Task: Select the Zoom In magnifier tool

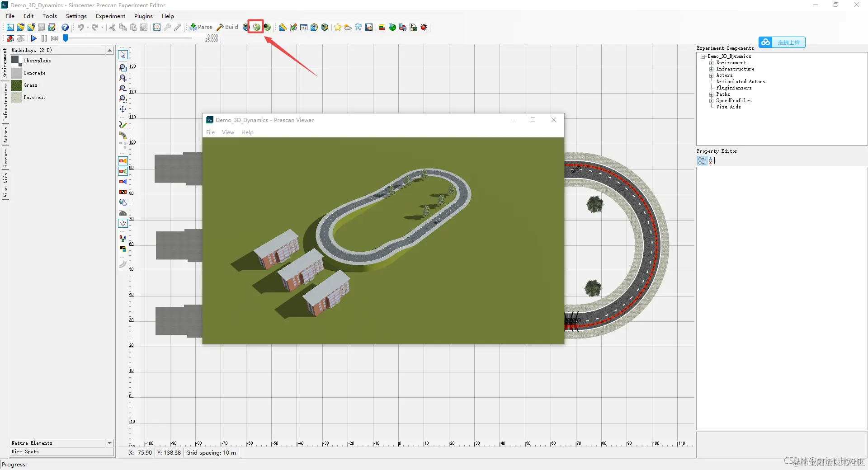Action: pyautogui.click(x=123, y=78)
